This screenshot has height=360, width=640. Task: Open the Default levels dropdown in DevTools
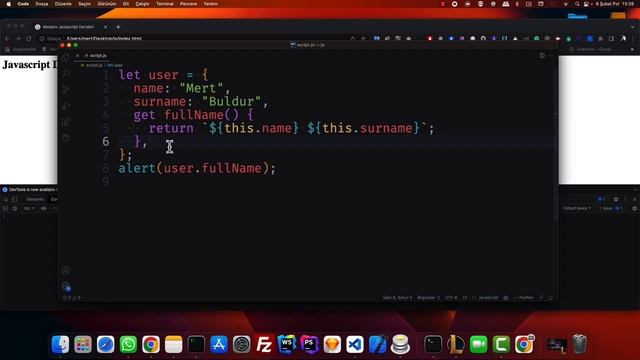pos(577,208)
